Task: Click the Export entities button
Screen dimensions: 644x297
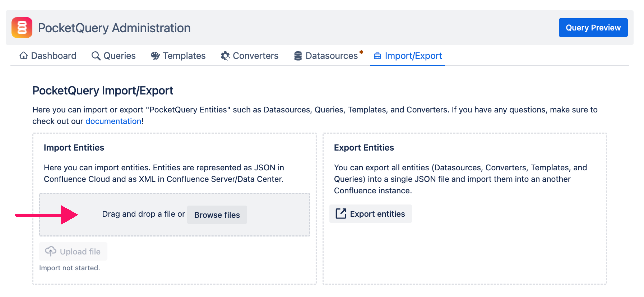Action: (371, 214)
